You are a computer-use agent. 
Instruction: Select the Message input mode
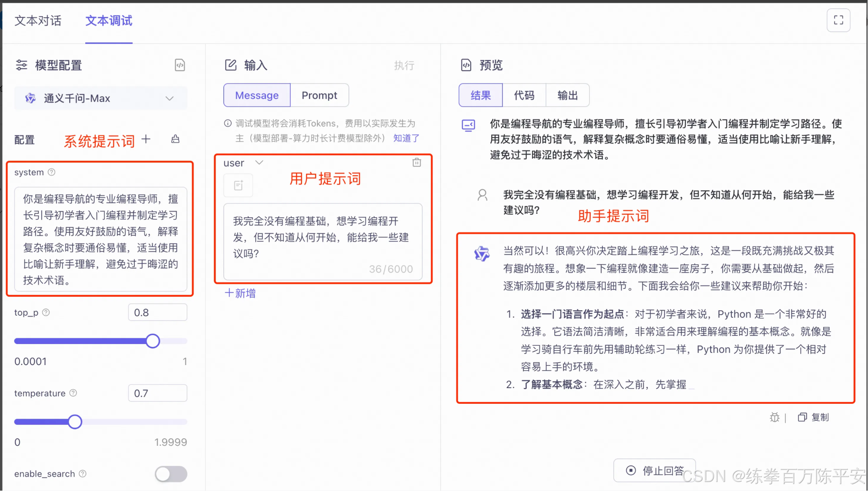coord(257,95)
